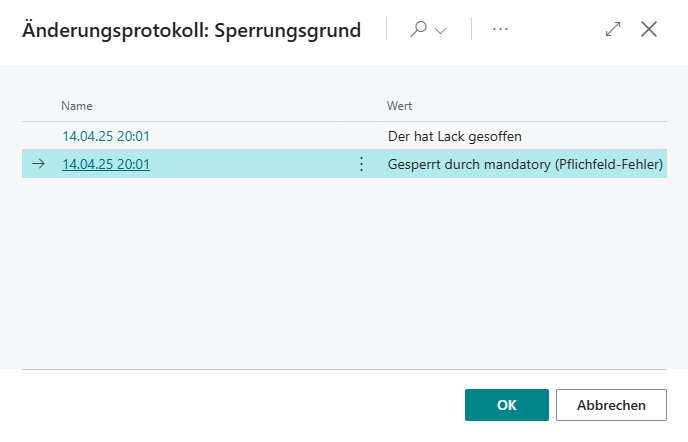
Task: Click the arrow indicator of the highlighted row
Action: (x=39, y=164)
